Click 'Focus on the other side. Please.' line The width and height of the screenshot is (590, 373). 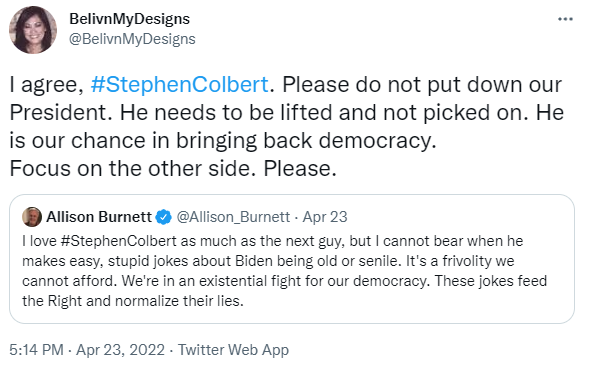[x=173, y=168]
